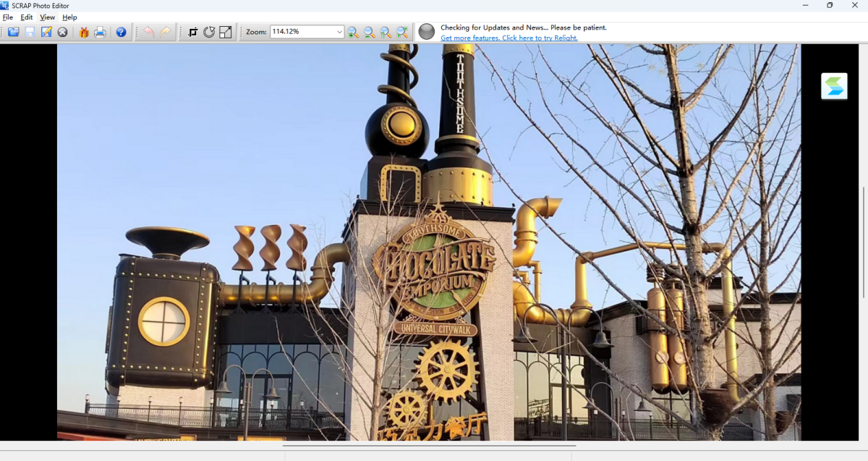Click the gift box icon in toolbar

[x=84, y=32]
